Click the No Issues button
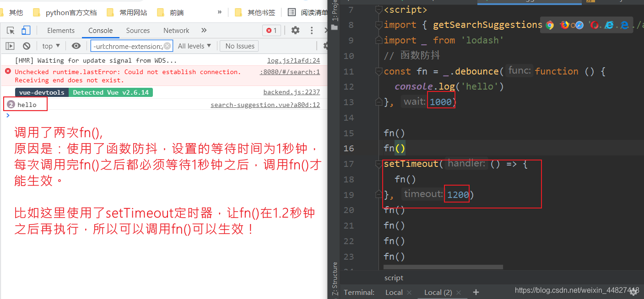The image size is (644, 299). click(240, 46)
